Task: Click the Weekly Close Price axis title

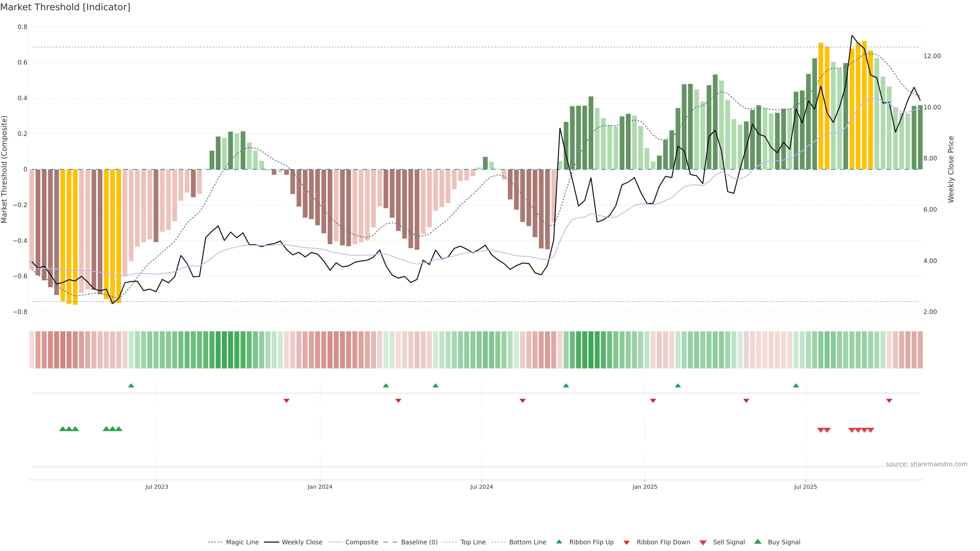Action: (951, 169)
